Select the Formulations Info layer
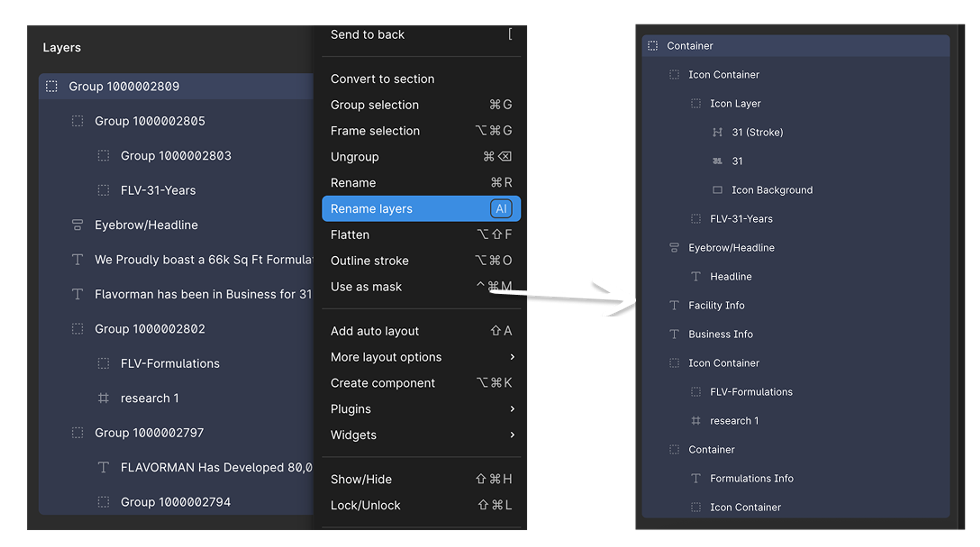The image size is (980, 547). (796, 479)
